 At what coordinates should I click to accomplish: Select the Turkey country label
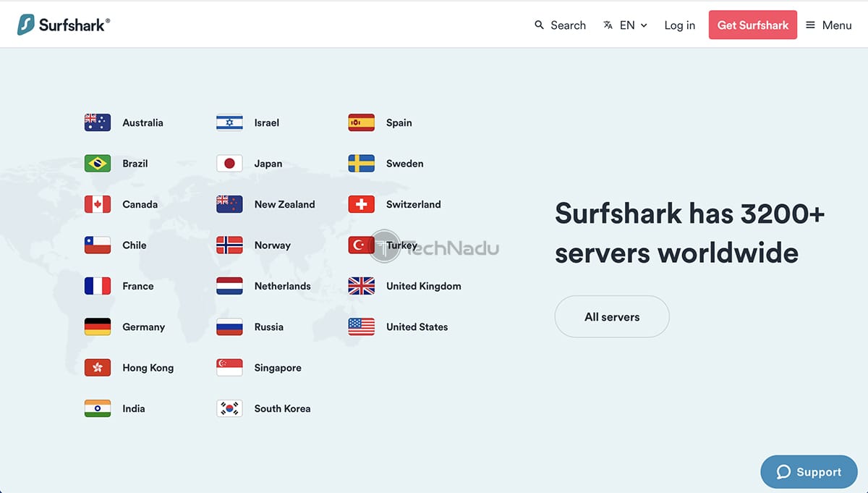401,245
